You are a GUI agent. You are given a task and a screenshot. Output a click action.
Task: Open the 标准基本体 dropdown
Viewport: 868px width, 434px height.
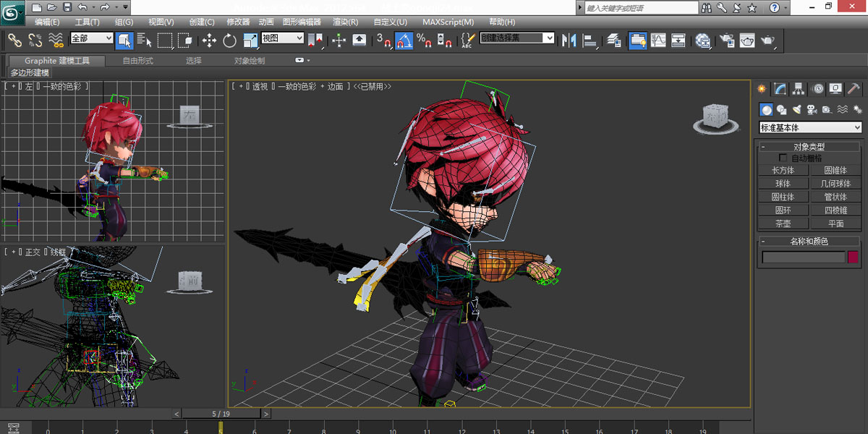pos(810,127)
